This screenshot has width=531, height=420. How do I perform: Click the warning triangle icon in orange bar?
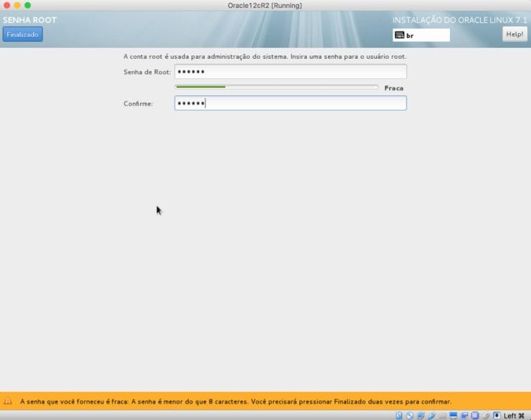[8, 401]
